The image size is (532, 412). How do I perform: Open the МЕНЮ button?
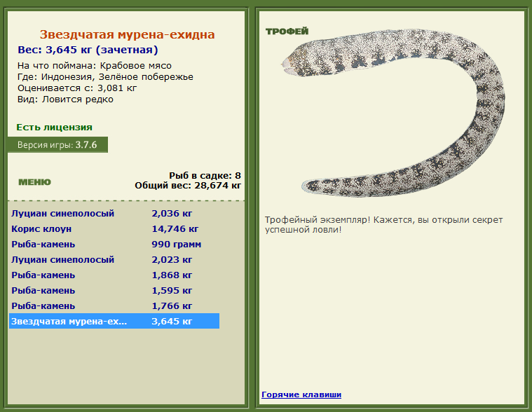pyautogui.click(x=34, y=182)
